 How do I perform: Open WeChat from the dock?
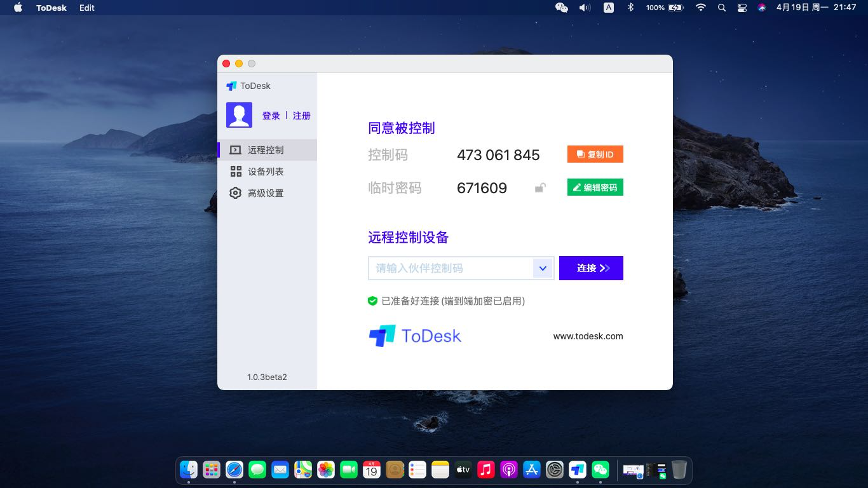coord(600,470)
